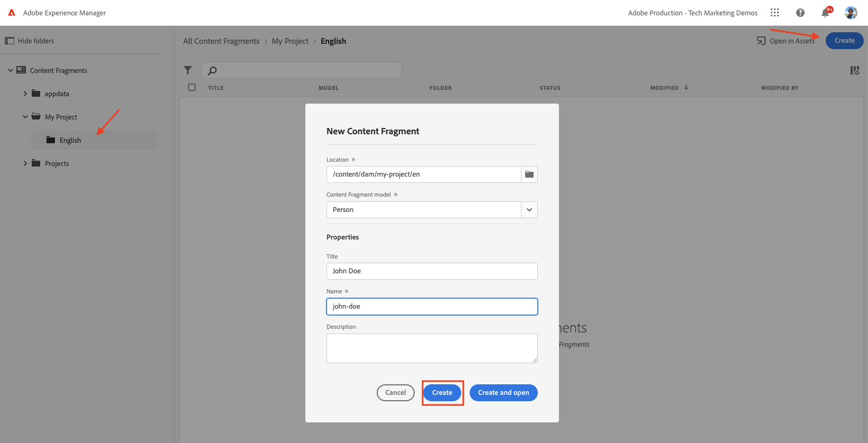Open the user profile avatar
868x443 pixels.
click(x=851, y=13)
